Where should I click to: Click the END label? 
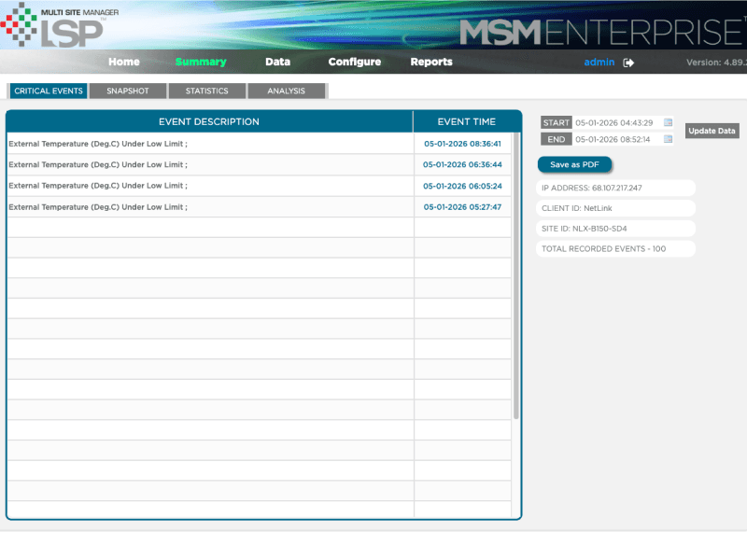[556, 139]
